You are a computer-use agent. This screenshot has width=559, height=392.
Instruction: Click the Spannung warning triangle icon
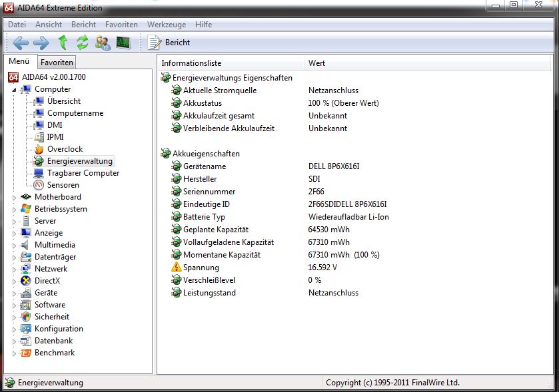pos(177,268)
